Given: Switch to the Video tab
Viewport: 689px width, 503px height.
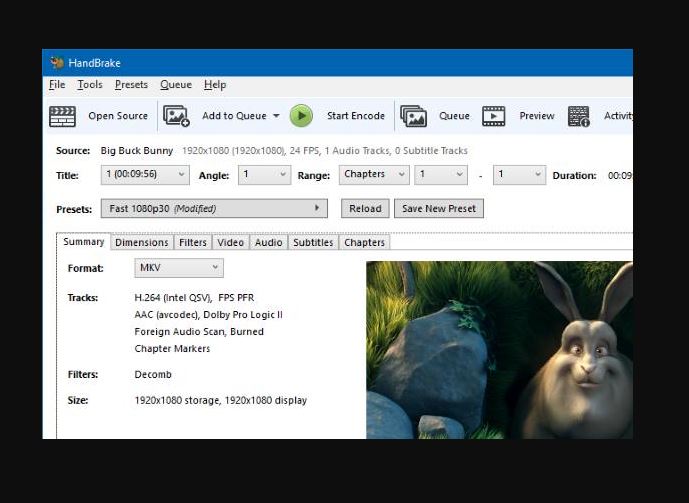Looking at the screenshot, I should (230, 242).
